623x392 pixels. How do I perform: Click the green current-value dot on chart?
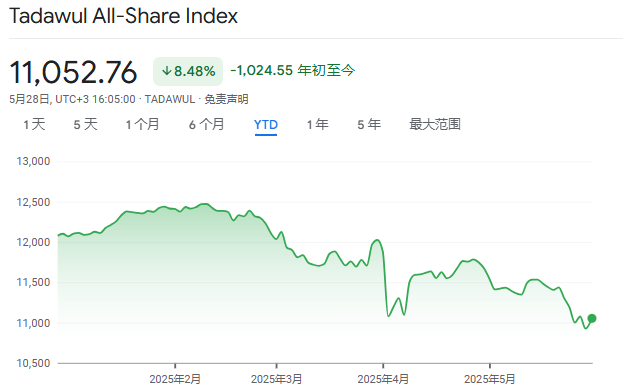pyautogui.click(x=592, y=318)
